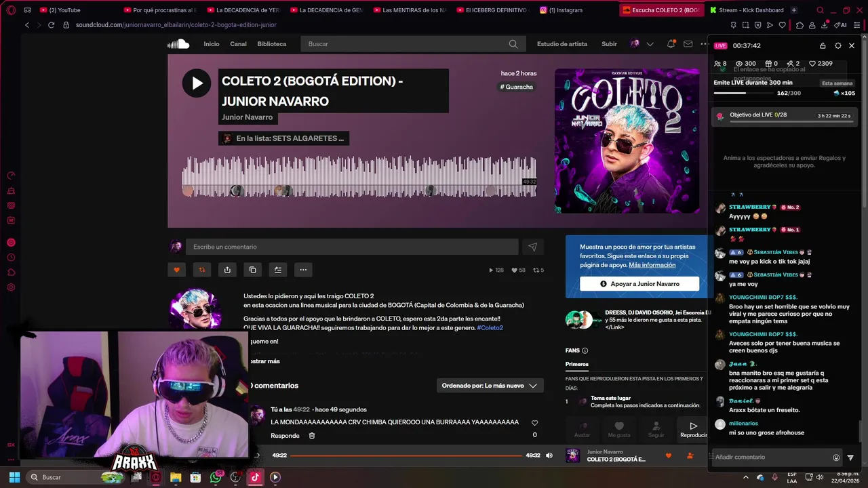The width and height of the screenshot is (868, 488).
Task: Open Biblioteca in the SoundCloud header
Action: 271,44
